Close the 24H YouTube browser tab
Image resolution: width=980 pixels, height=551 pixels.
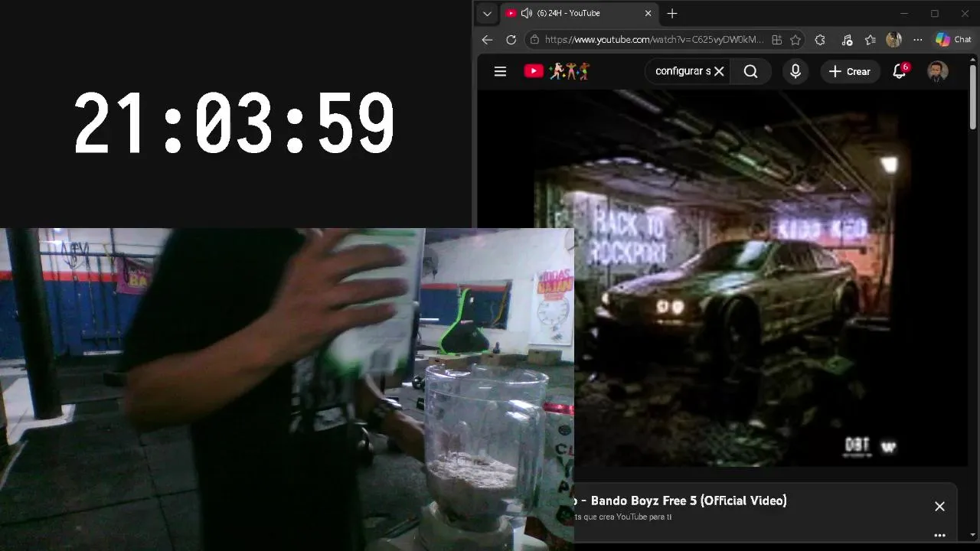[648, 13]
